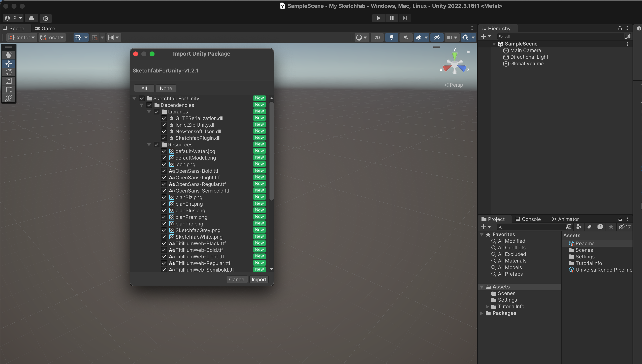This screenshot has width=642, height=364.
Task: Uncheck Newtonsoft.Json.dll checkbox
Action: click(x=164, y=131)
